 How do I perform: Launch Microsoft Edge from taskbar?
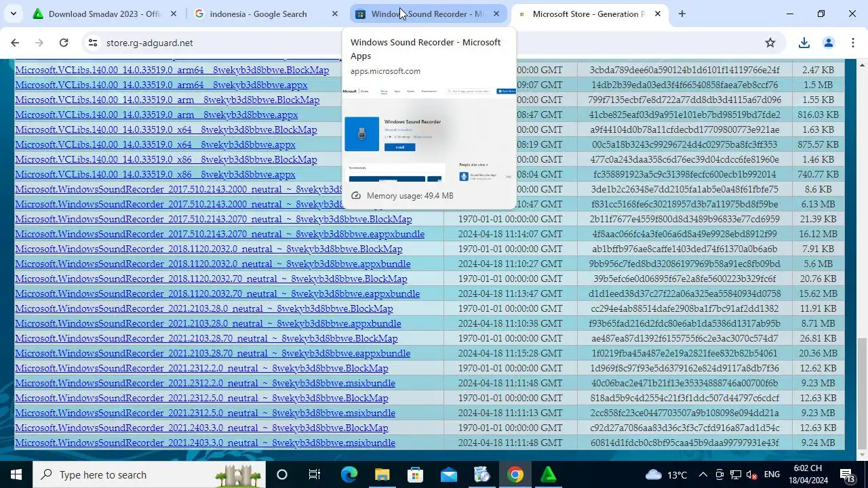coord(349,474)
